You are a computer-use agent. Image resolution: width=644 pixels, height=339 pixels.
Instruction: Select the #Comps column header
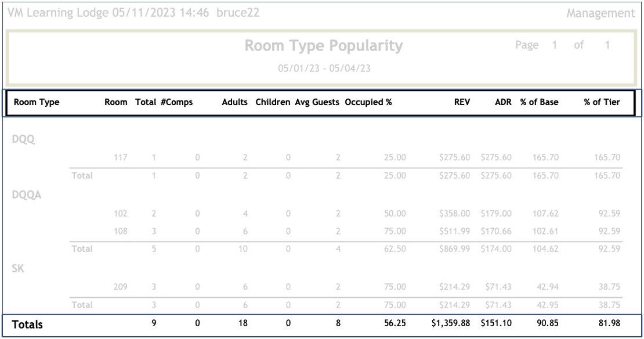click(176, 102)
